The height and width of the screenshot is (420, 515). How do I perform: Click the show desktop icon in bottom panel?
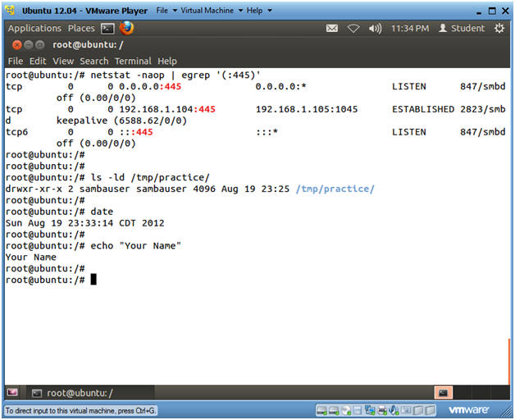click(12, 392)
